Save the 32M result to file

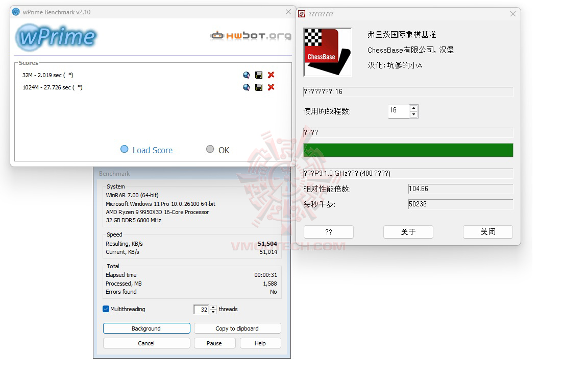259,75
